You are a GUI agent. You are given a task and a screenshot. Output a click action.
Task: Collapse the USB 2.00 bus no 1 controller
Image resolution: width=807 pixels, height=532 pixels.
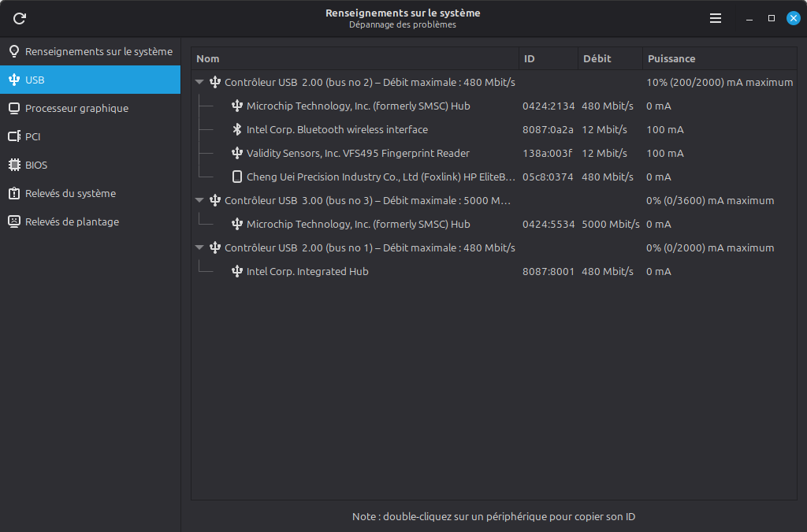pyautogui.click(x=199, y=247)
